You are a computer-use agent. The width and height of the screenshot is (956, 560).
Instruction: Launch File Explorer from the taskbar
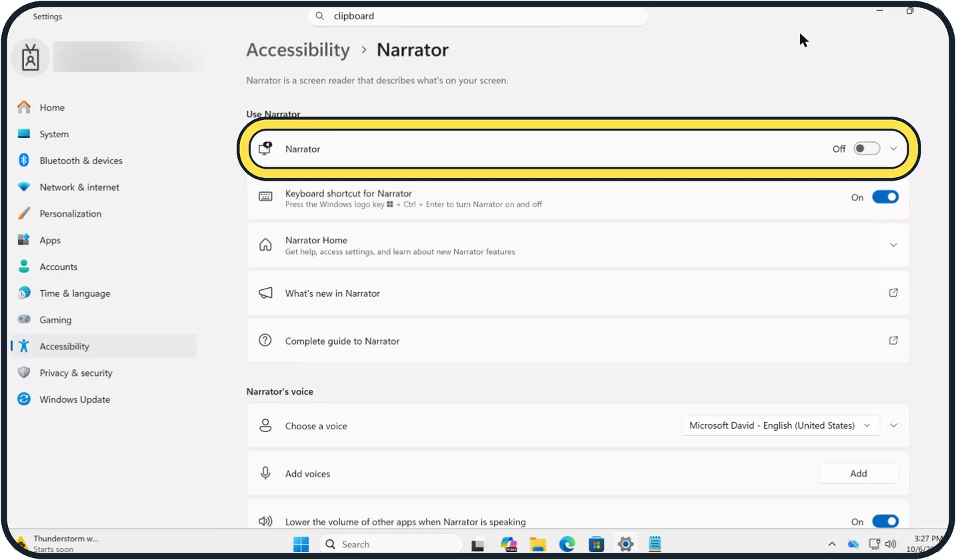(x=538, y=544)
